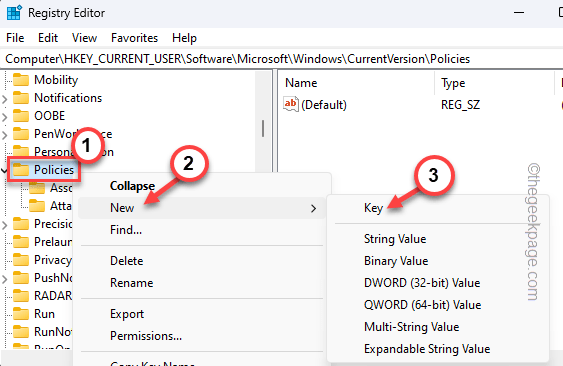Viewport: 563px width, 366px height.
Task: Select String Value in the submenu
Action: pos(438,239)
